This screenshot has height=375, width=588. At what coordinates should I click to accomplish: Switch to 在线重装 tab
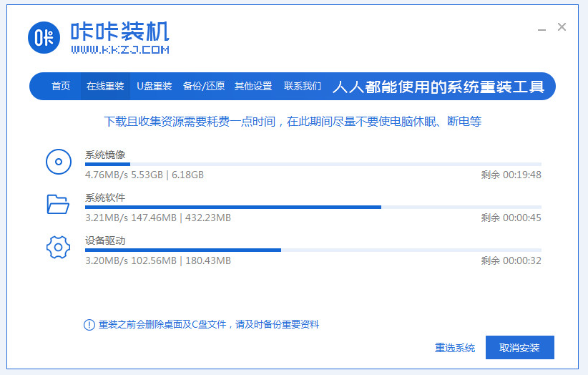pos(105,87)
